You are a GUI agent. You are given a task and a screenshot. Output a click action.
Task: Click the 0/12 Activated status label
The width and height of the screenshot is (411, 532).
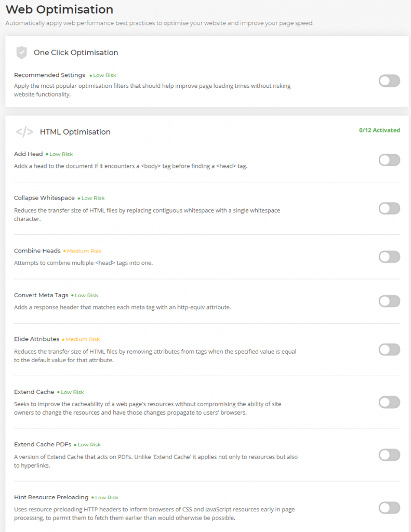[x=379, y=130]
